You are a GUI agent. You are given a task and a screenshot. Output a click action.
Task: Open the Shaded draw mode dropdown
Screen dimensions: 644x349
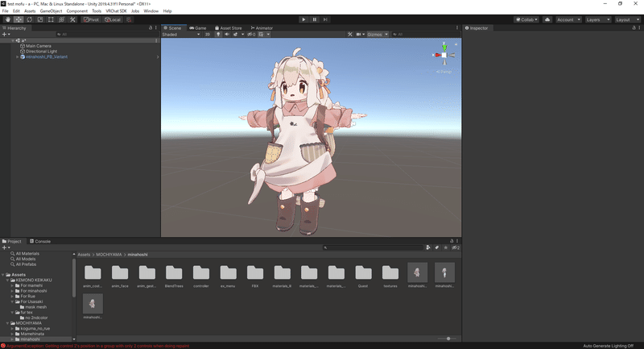(x=181, y=35)
